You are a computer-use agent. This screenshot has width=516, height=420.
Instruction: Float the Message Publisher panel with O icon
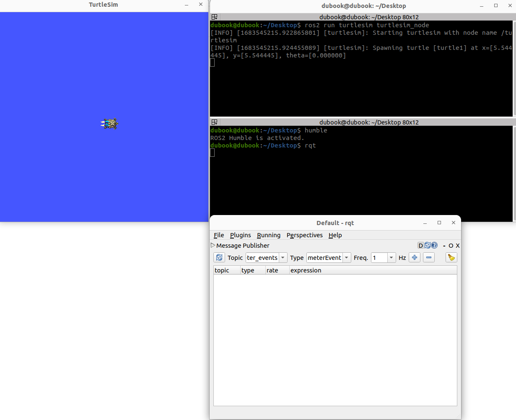click(451, 246)
